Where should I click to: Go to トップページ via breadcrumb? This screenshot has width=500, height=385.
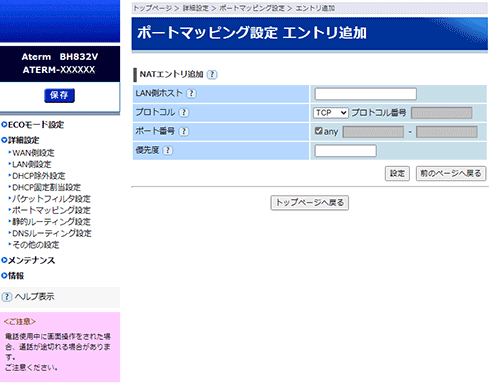pos(153,8)
